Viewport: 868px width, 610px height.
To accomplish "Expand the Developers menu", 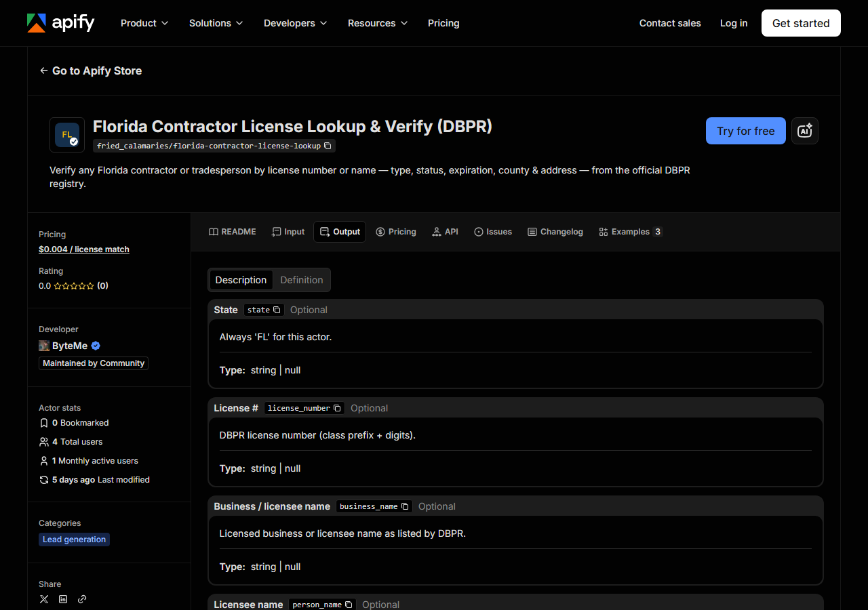I will 295,23.
